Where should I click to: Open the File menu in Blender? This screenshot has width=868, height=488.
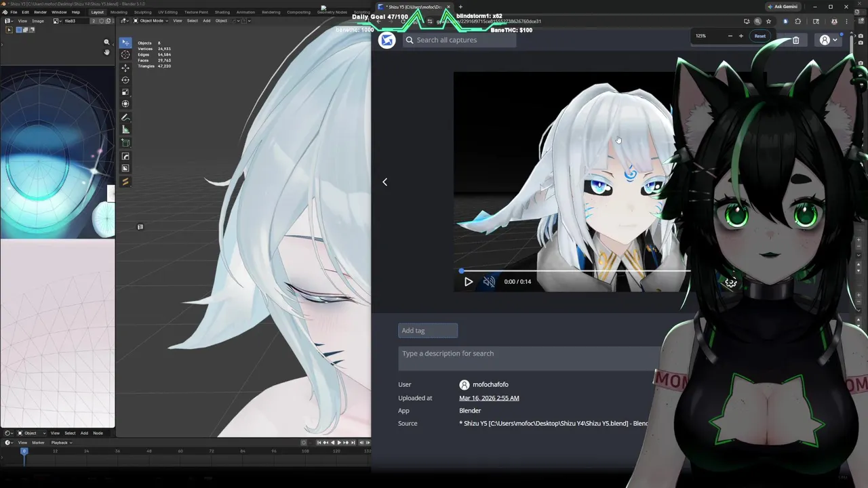[14, 12]
